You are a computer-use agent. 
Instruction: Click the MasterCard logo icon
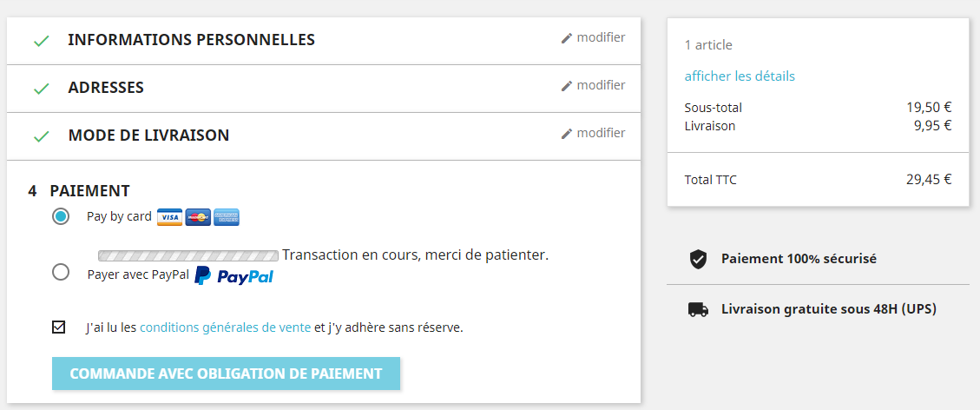click(x=198, y=217)
